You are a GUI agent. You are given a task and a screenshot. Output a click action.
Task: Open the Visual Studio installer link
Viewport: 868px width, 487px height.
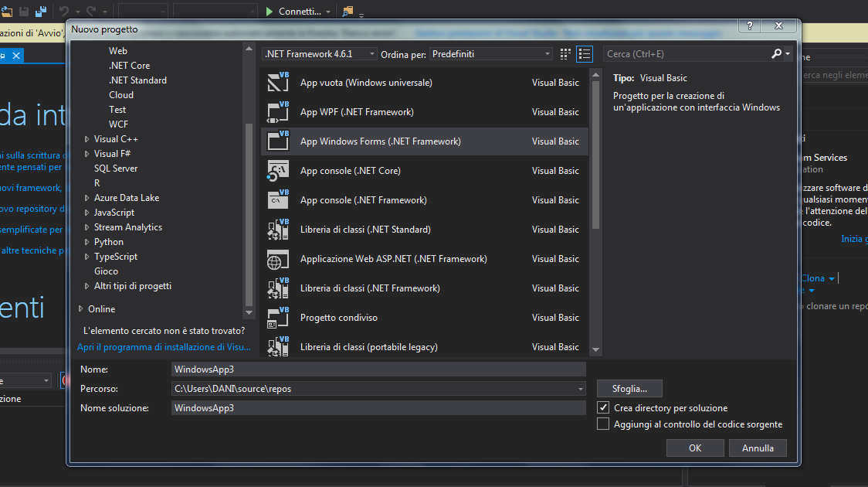(x=164, y=347)
